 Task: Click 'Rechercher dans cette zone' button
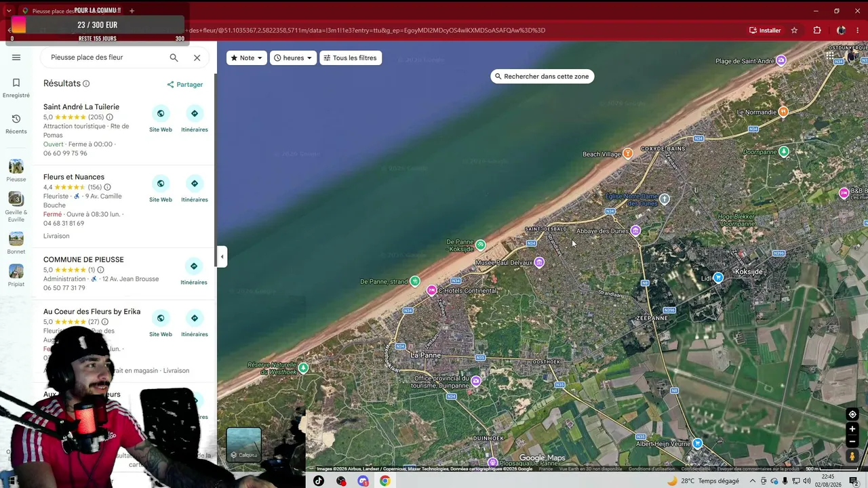point(542,77)
